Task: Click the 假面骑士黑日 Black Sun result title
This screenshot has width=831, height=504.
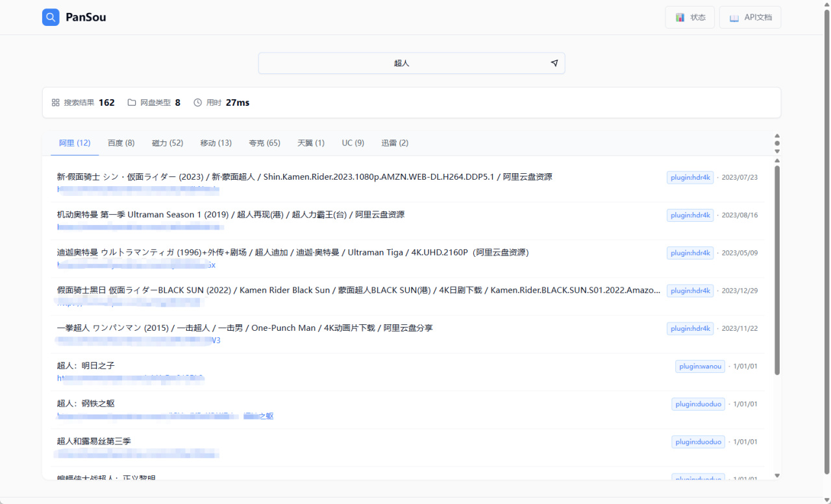Action: [359, 290]
